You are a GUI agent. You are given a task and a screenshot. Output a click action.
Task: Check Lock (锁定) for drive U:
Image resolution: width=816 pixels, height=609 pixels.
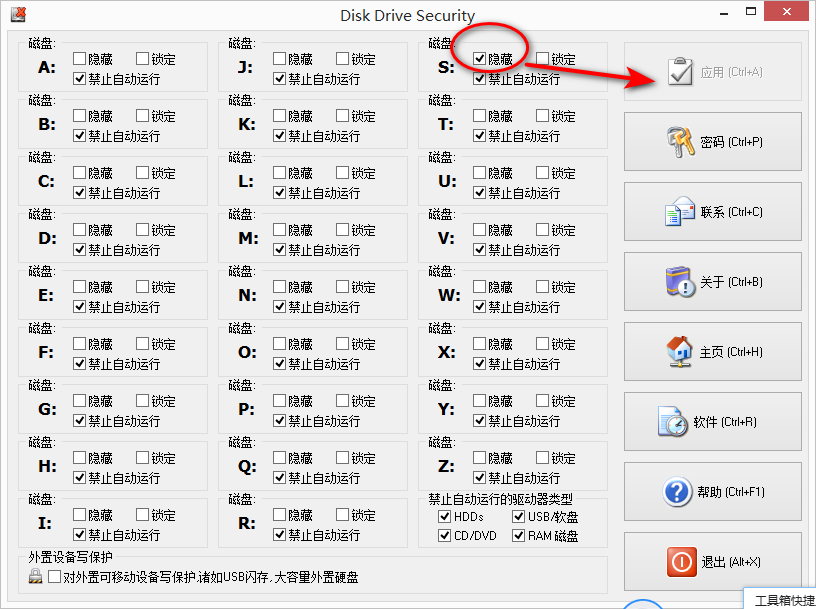(542, 172)
